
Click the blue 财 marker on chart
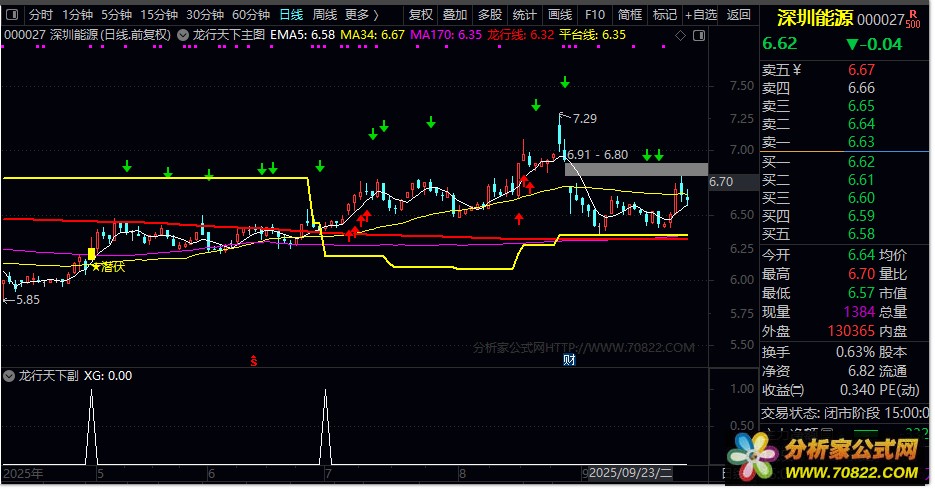click(x=569, y=359)
